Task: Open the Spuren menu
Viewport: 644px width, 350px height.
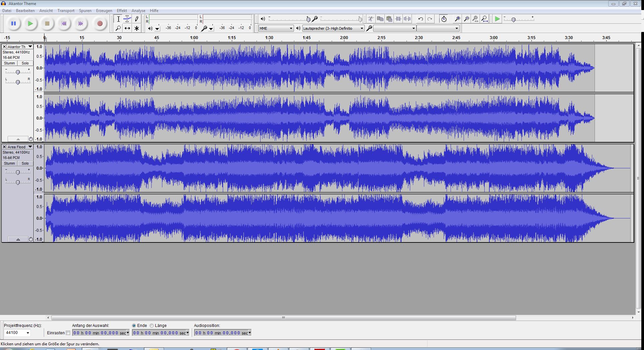Action: tap(85, 11)
